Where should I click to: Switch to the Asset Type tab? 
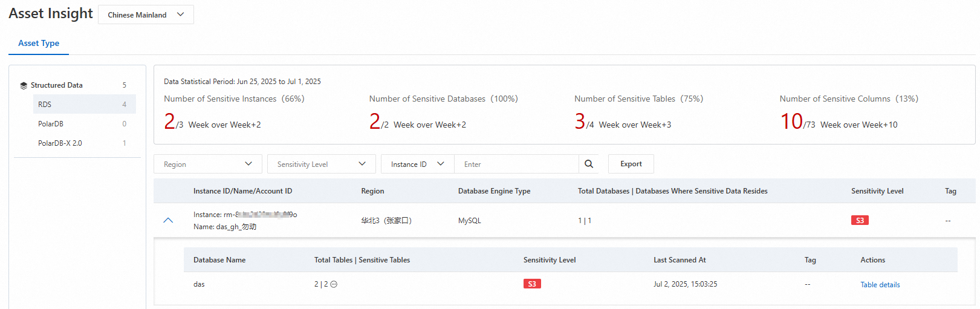pyautogui.click(x=39, y=43)
